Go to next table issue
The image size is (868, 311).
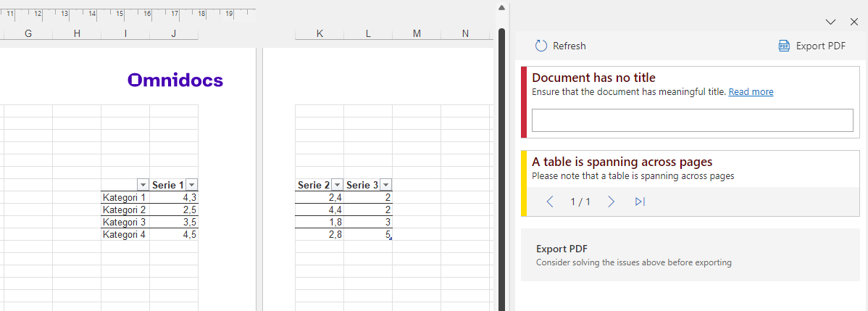(611, 202)
